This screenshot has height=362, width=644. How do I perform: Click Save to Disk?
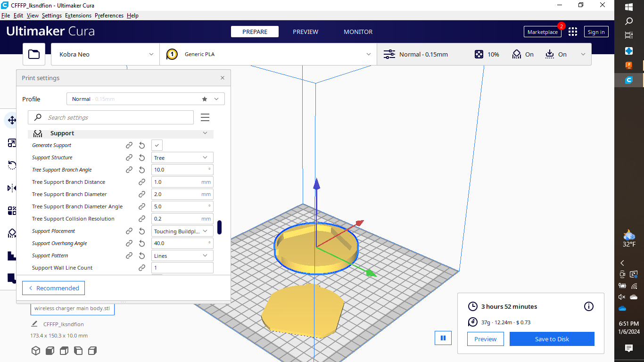coord(552,339)
